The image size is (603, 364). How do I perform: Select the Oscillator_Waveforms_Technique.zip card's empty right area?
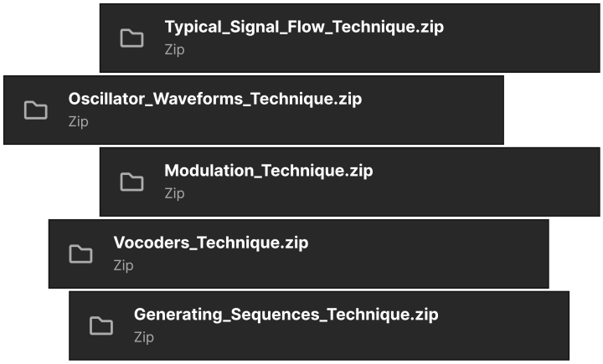[x=433, y=110]
